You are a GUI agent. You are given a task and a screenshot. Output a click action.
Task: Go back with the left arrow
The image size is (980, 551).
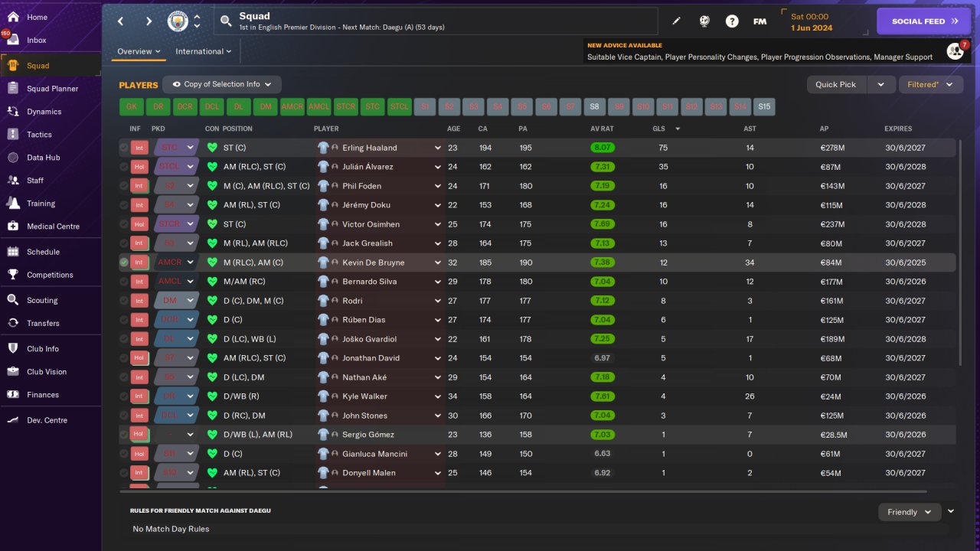tap(121, 21)
